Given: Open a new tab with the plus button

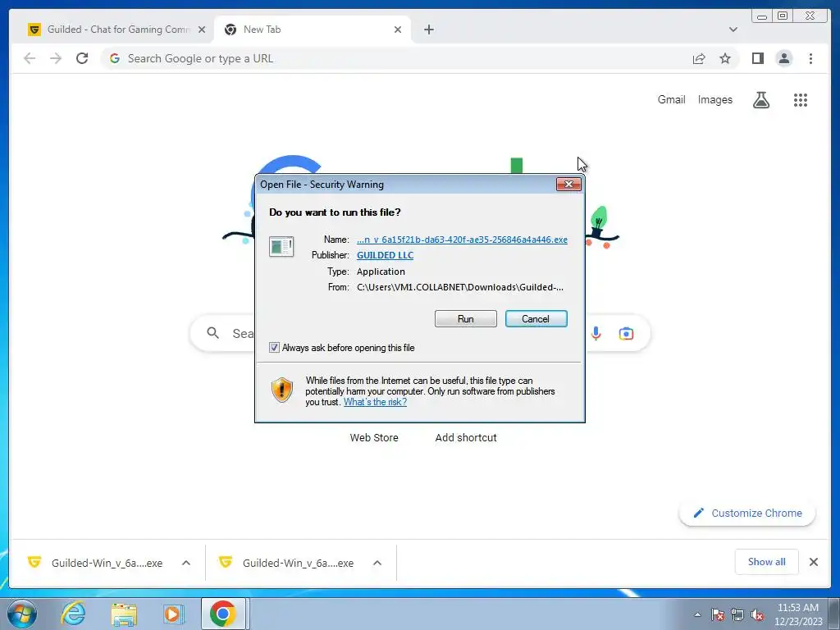Looking at the screenshot, I should (428, 30).
